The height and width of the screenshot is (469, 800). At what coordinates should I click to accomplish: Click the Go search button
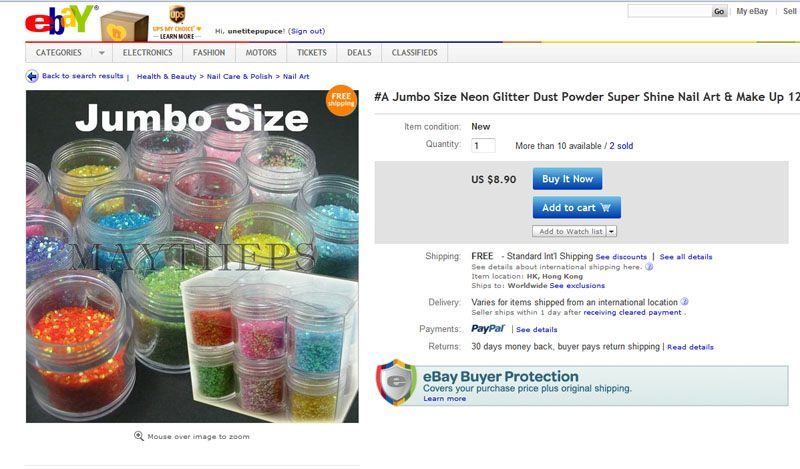pyautogui.click(x=719, y=11)
